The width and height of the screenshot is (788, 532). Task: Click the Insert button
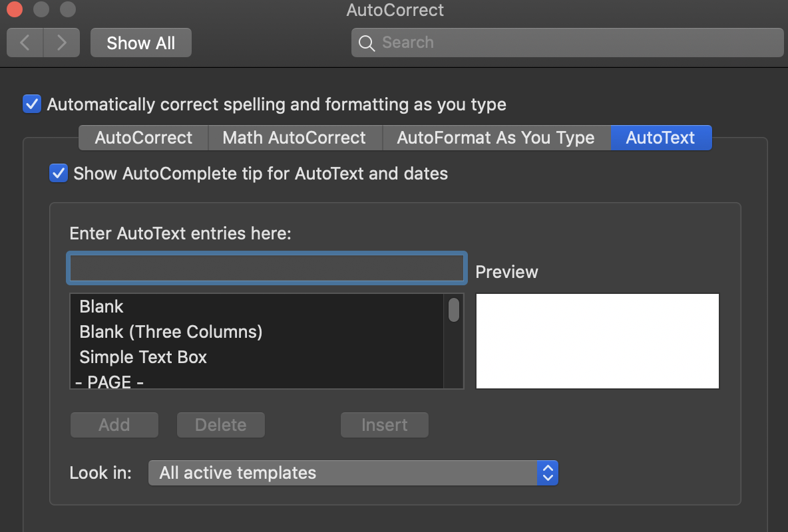coord(385,425)
